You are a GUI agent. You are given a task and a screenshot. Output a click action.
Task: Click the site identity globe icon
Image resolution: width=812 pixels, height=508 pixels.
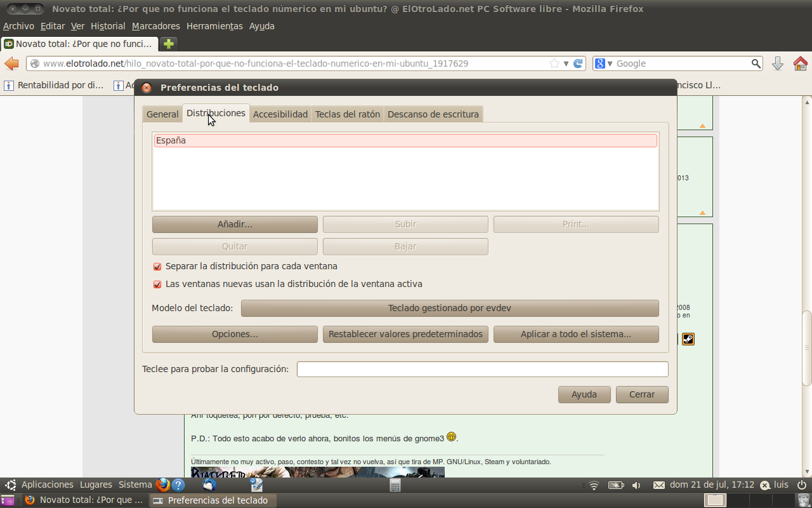(35, 63)
